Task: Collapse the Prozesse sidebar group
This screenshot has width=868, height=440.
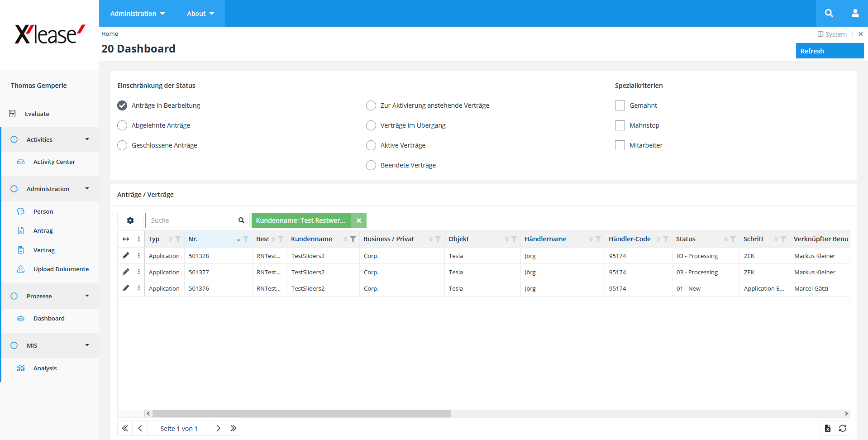Action: [87, 296]
